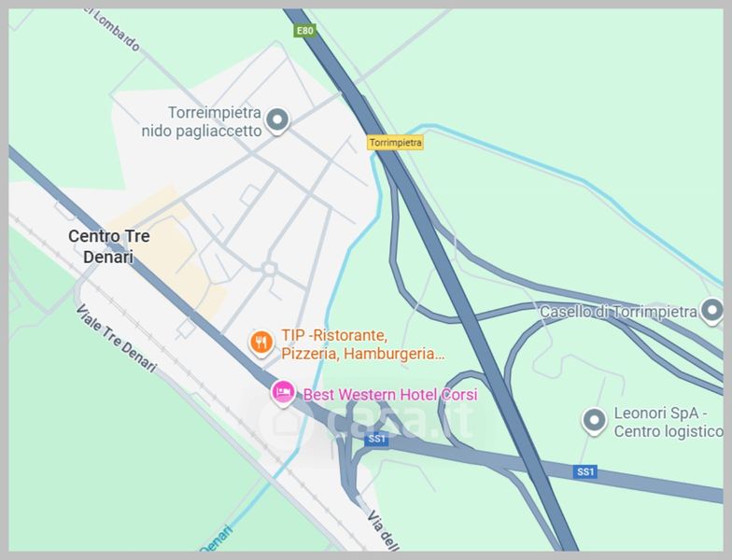Click the Leonori SpA - Centro logistico text
Viewport: 732px width, 560px height.
click(x=669, y=422)
